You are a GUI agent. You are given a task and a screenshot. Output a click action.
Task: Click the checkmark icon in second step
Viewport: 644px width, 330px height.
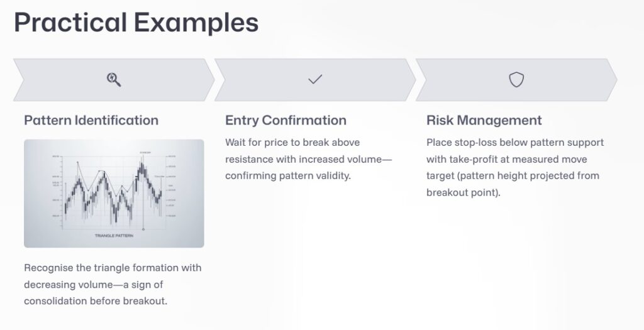pyautogui.click(x=315, y=80)
